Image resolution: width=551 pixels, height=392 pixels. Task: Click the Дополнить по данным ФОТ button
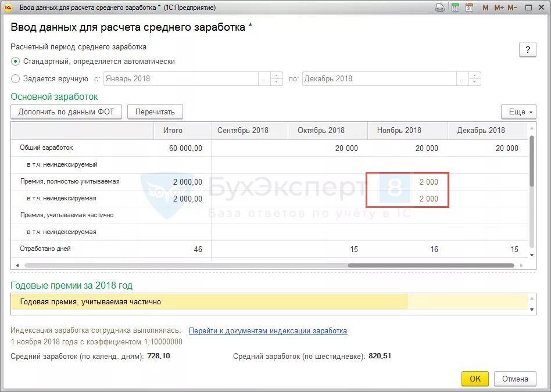(66, 112)
